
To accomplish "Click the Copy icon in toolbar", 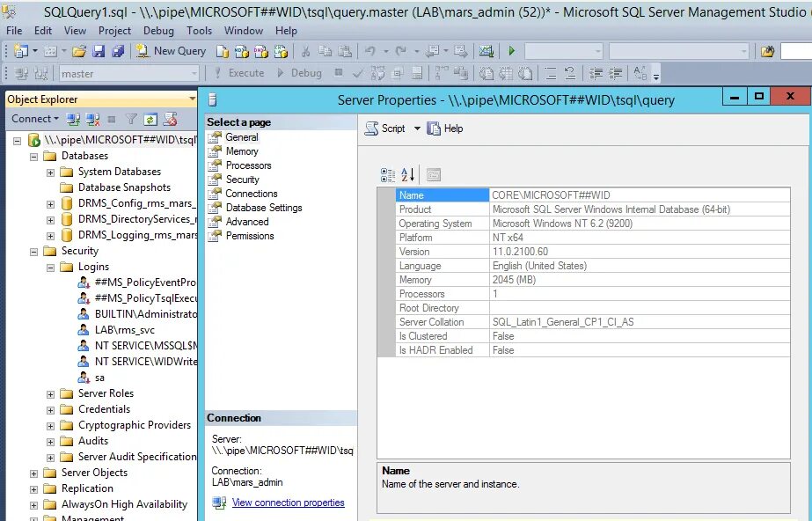I will [326, 51].
